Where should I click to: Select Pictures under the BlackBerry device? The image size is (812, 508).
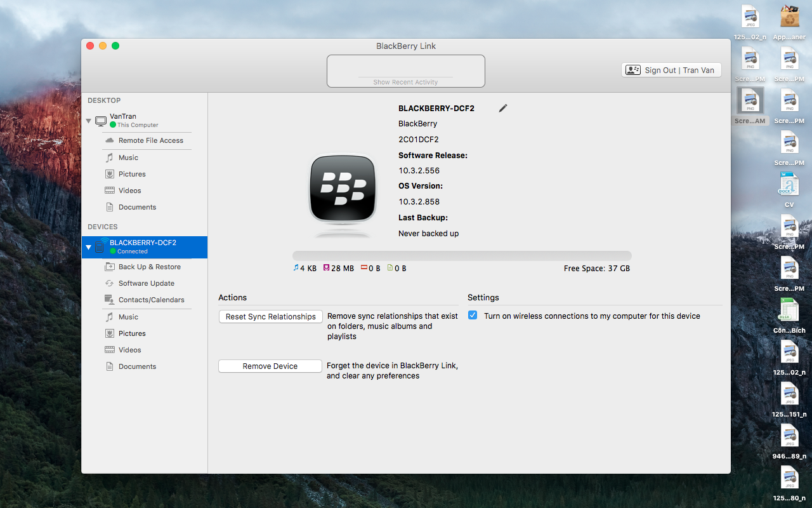(132, 333)
